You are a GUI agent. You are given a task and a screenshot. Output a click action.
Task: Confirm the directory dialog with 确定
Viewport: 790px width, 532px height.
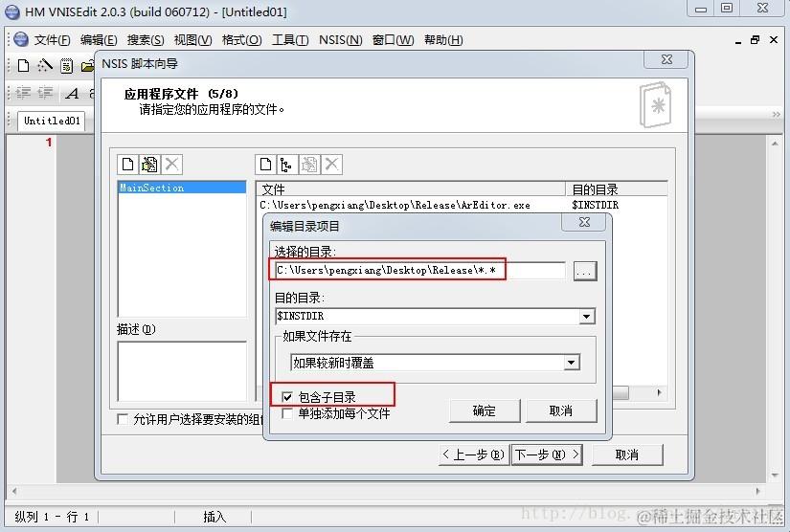(485, 410)
